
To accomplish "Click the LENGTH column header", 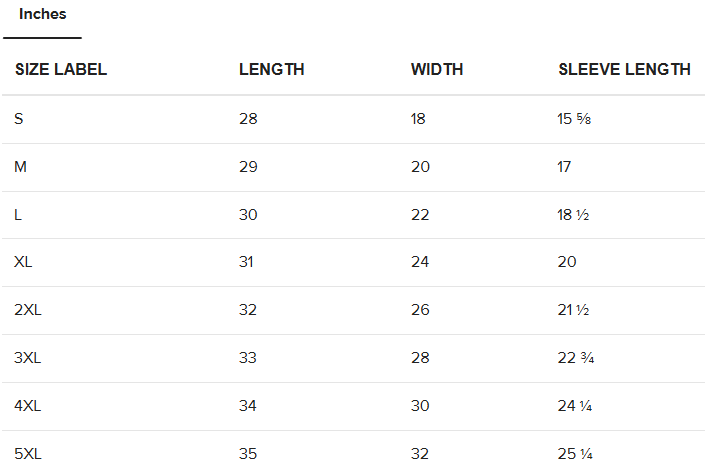I will pyautogui.click(x=271, y=70).
